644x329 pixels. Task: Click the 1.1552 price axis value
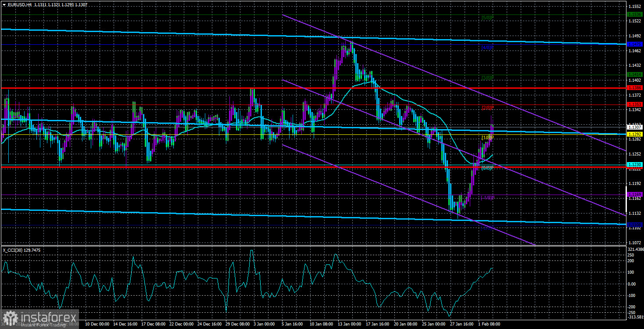coord(634,6)
